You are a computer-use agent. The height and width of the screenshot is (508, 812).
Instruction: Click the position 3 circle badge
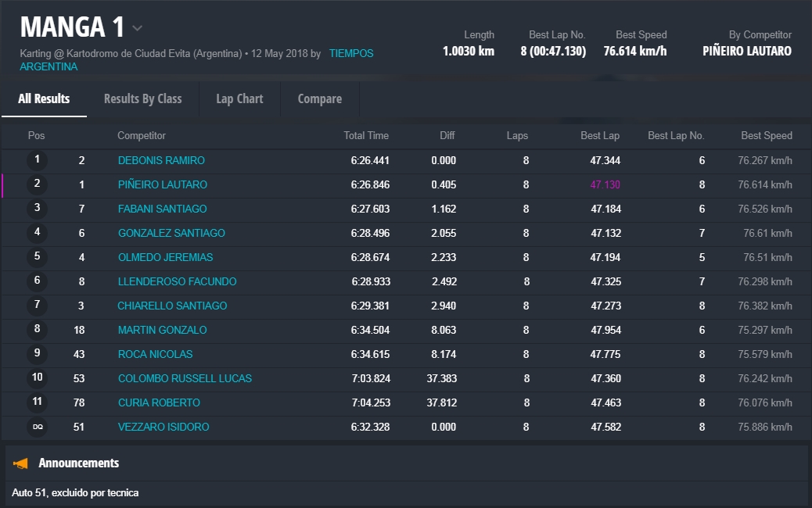point(37,209)
